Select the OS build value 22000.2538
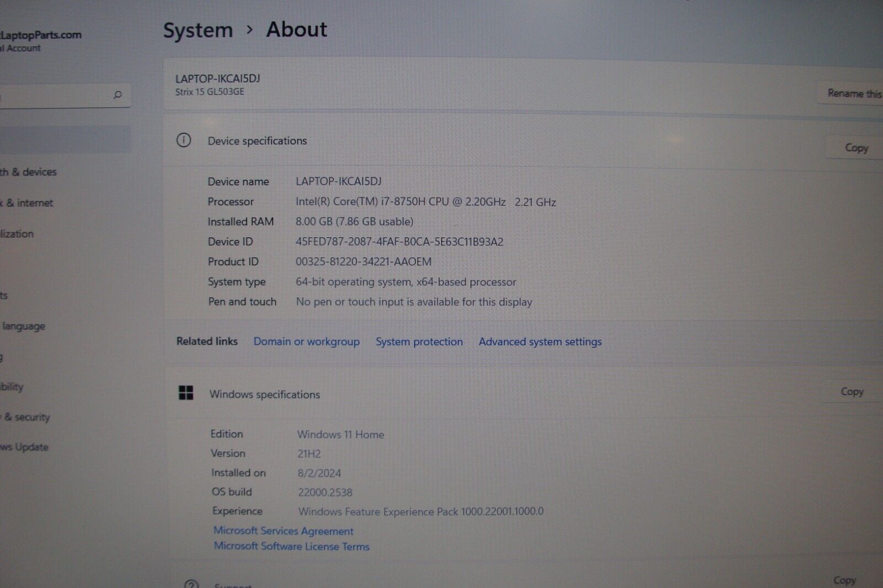883x588 pixels. 325,492
